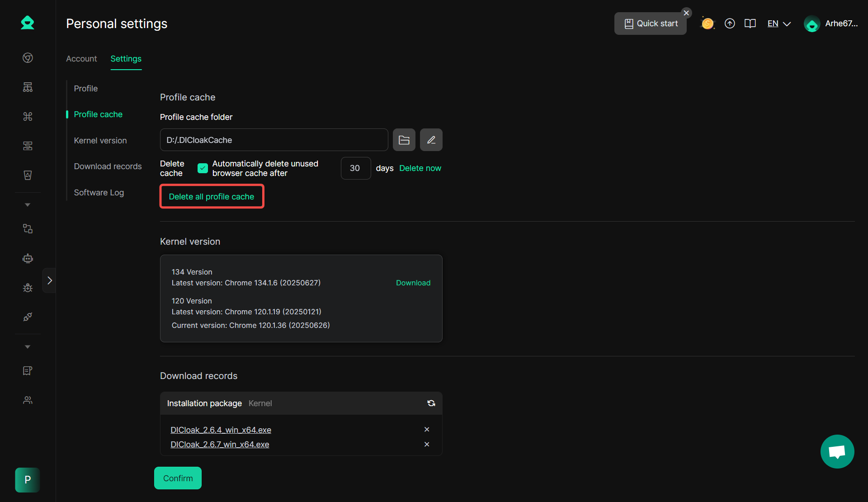Click the DICloak logo icon
This screenshot has height=502, width=868.
click(x=28, y=23)
